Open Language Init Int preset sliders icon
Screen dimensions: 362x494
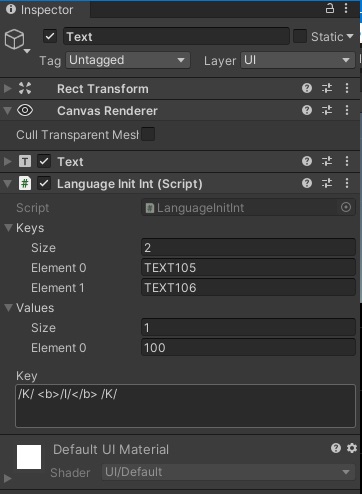pyautogui.click(x=327, y=183)
